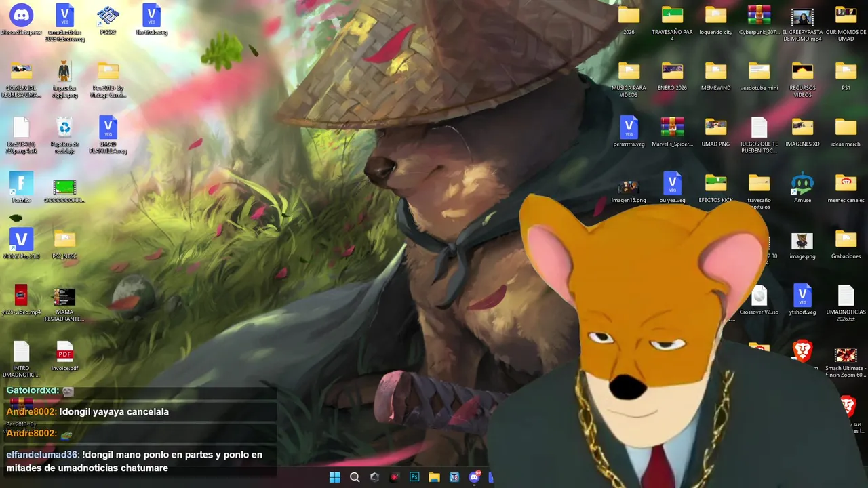Click Andre8002 name in !dongil yayaya cancelala message

(x=31, y=412)
